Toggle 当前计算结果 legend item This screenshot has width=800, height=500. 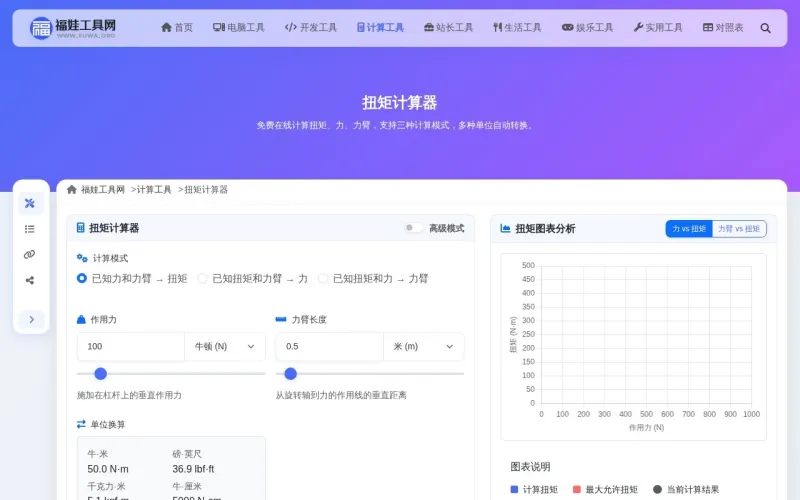(686, 489)
